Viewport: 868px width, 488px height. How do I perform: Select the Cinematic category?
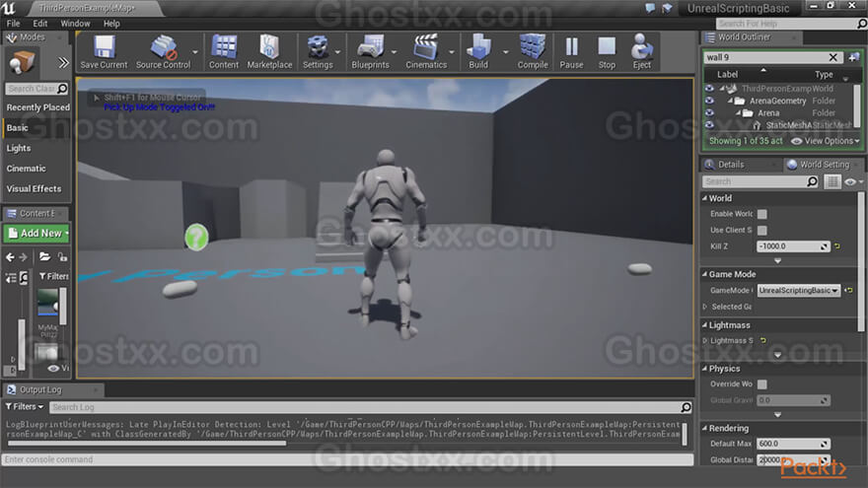coord(26,169)
